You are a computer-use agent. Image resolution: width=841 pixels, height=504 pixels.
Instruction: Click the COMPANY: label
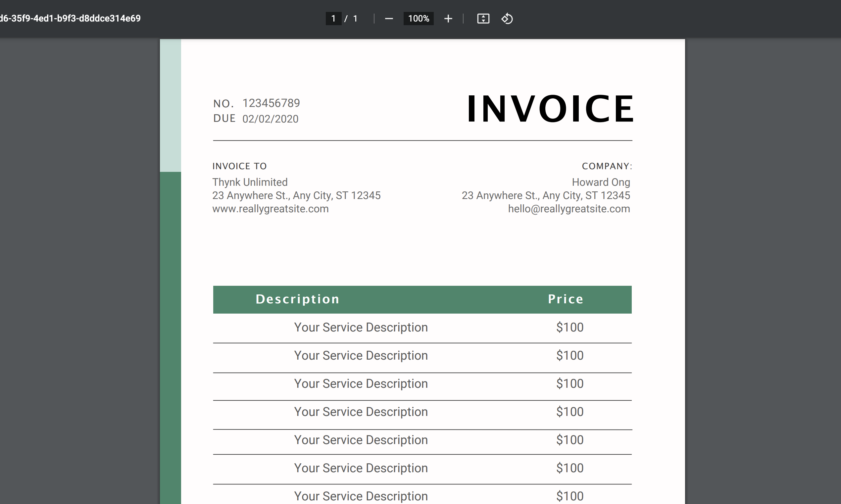tap(607, 166)
